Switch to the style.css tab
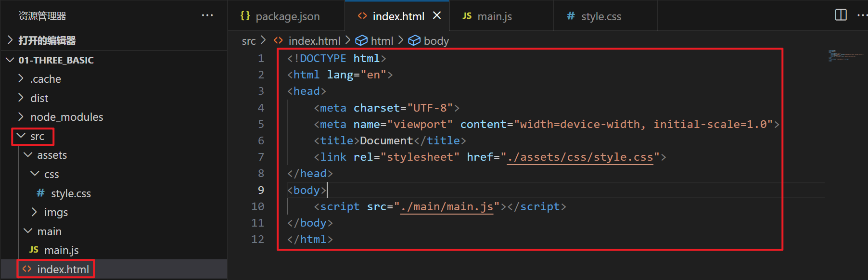This screenshot has height=280, width=868. coord(600,16)
